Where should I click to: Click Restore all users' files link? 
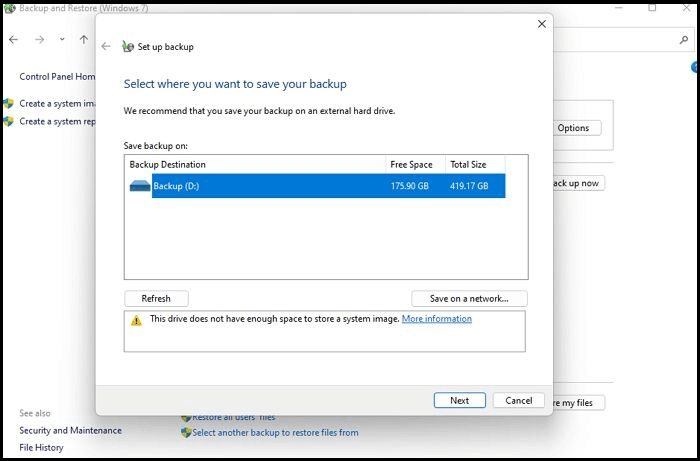tap(234, 418)
